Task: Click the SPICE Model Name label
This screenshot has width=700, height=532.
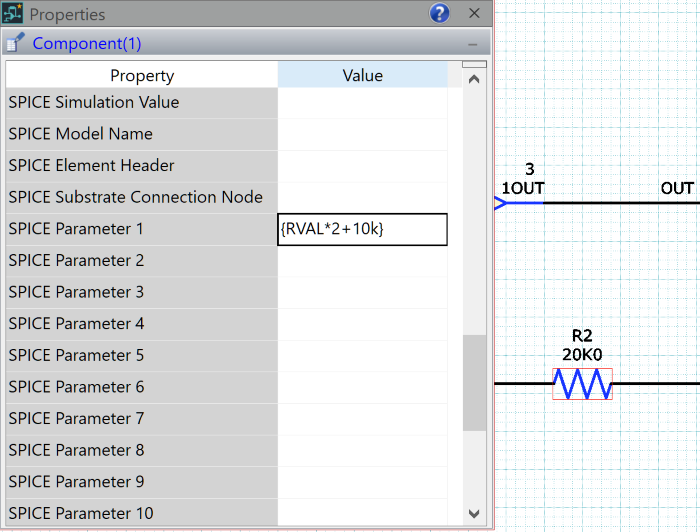Action: click(80, 134)
